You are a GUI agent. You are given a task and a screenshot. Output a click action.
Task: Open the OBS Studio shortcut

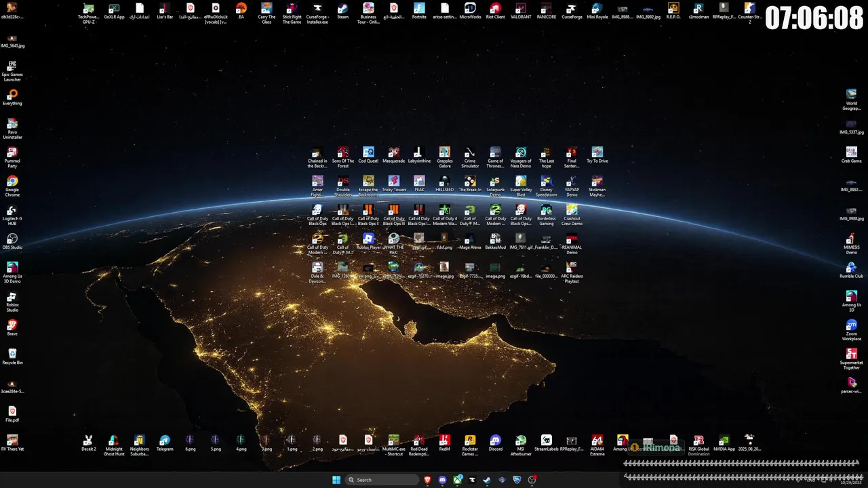(12, 242)
